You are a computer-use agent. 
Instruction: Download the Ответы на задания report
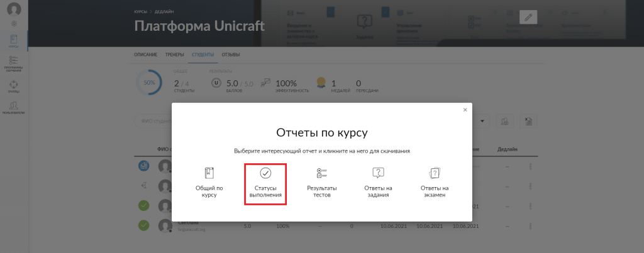[378, 183]
